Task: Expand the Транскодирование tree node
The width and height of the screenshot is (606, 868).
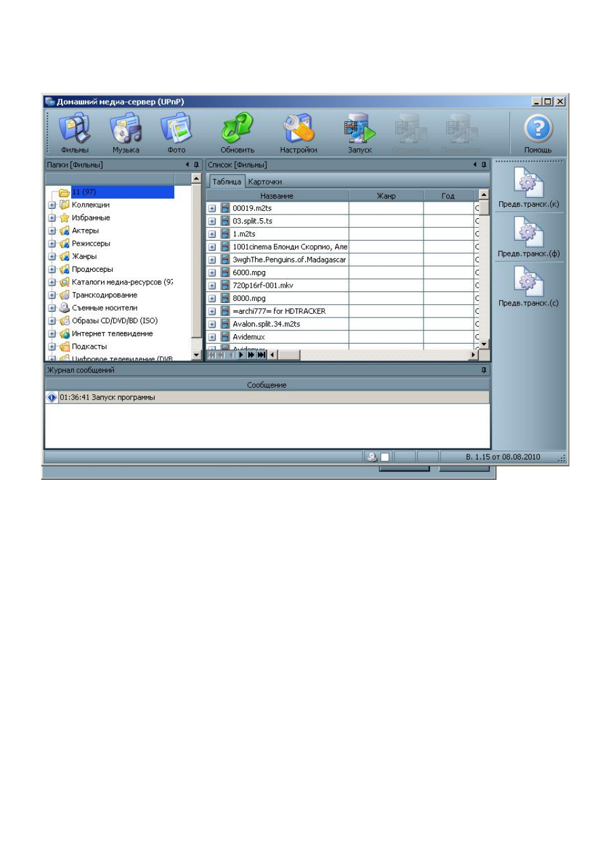Action: point(52,295)
